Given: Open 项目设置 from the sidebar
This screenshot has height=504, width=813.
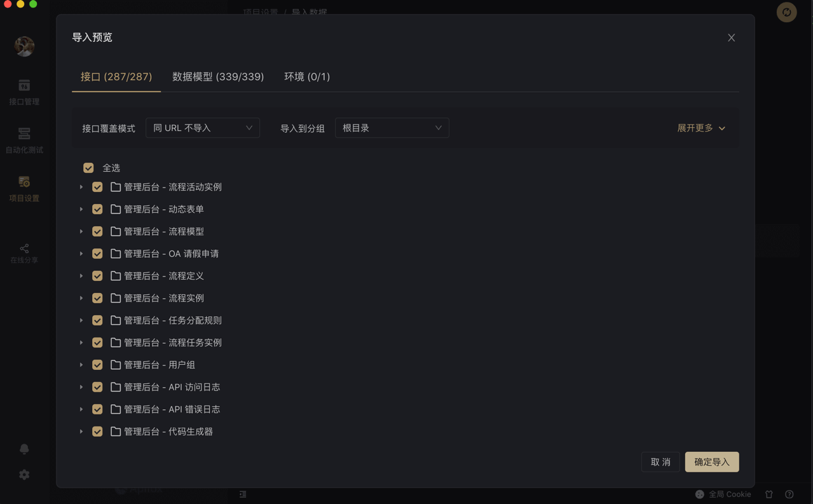Looking at the screenshot, I should coord(24,189).
